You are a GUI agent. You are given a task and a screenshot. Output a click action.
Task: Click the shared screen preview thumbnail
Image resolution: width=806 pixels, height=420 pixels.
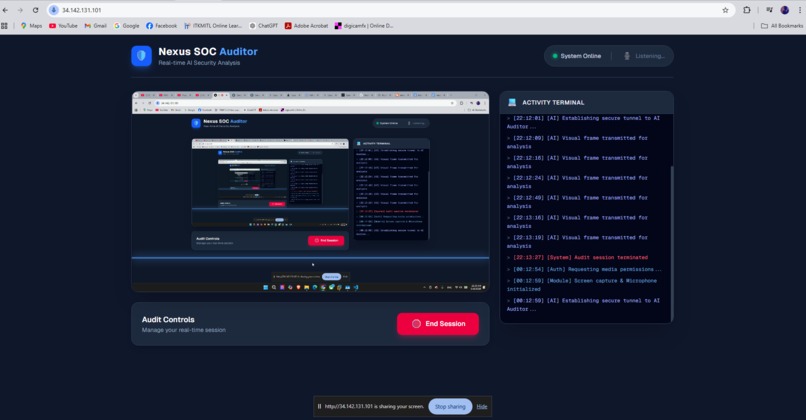(310, 192)
